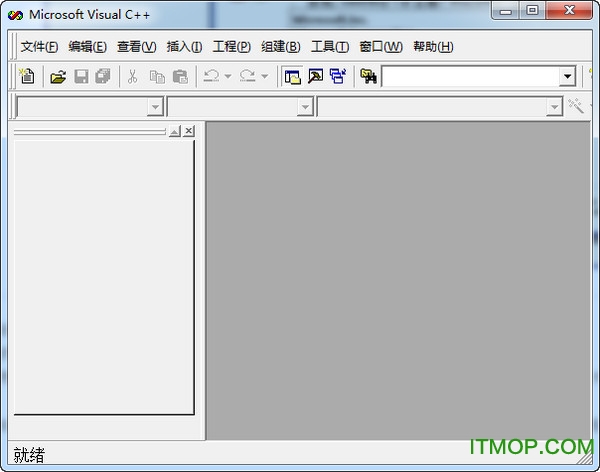Open the Find combo box dropdown arrow
This screenshot has width=600, height=472.
tap(567, 77)
